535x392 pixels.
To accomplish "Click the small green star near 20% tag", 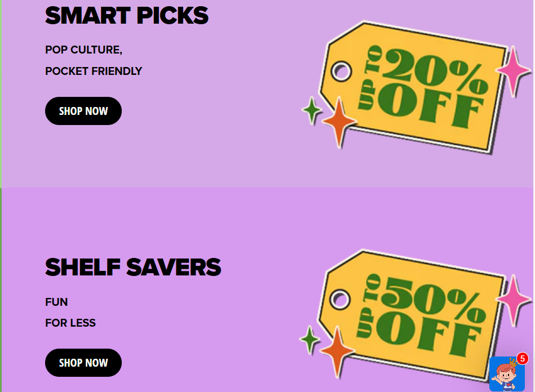I will (x=312, y=110).
